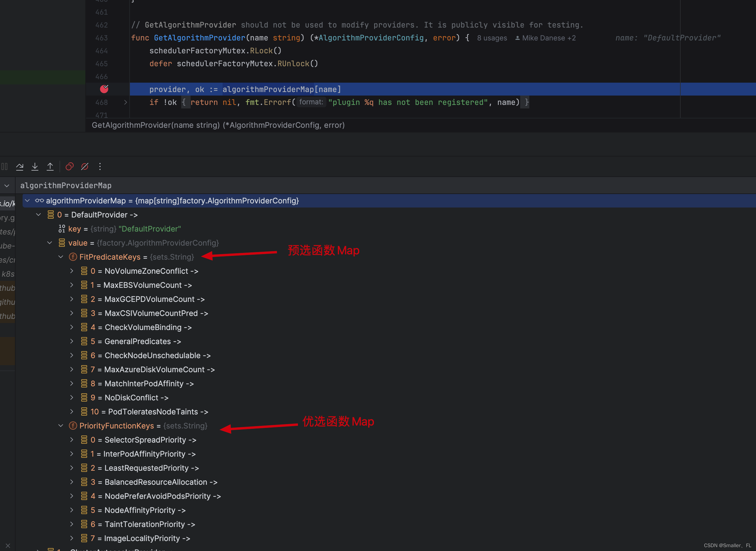756x551 pixels.
Task: Collapse the value AlgorithmProviderConfig node
Action: coord(50,243)
